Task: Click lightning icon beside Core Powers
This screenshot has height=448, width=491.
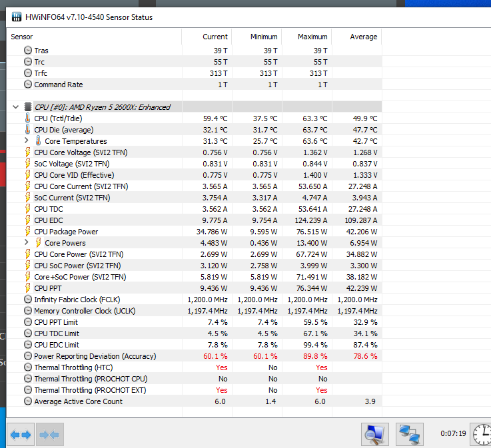Action: point(38,243)
